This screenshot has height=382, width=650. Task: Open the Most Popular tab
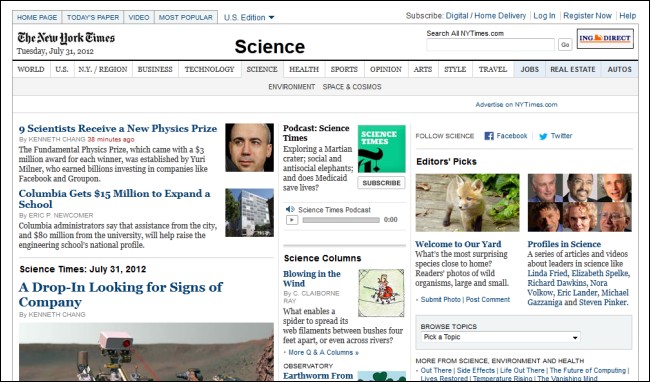(x=186, y=17)
